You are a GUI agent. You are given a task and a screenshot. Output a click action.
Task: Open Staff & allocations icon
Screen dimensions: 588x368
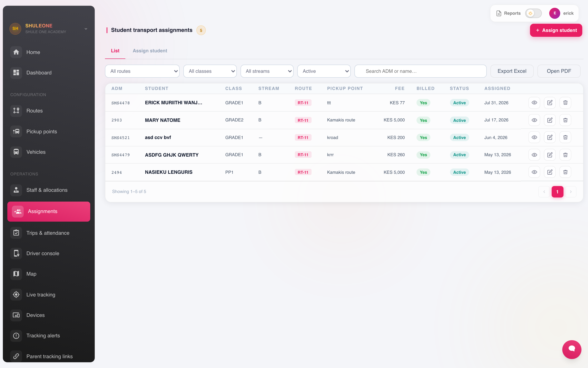tap(16, 190)
